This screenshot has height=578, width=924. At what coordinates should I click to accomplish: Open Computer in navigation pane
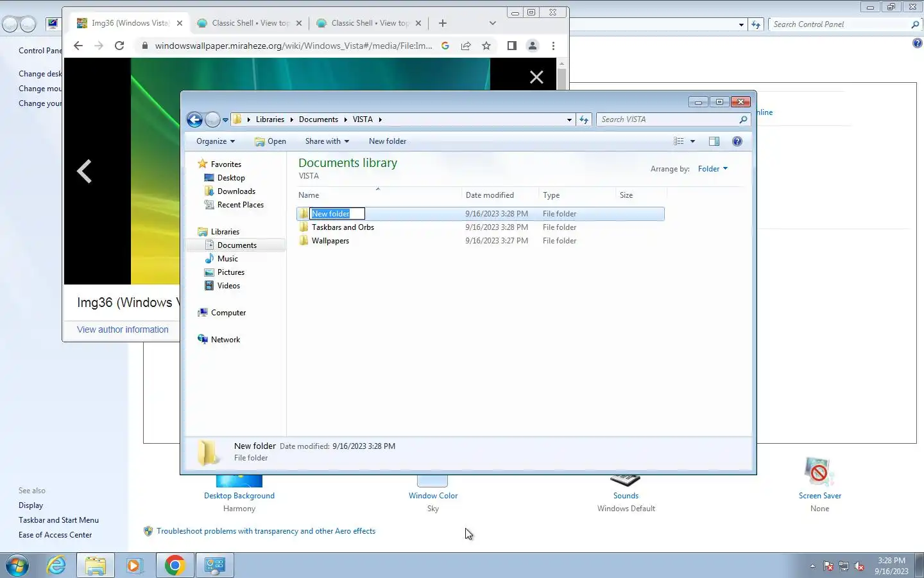click(x=228, y=313)
